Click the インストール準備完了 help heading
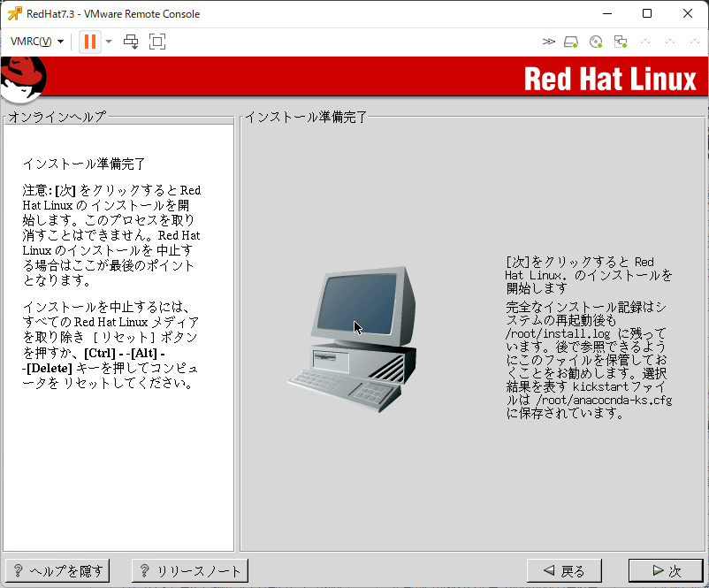Viewport: 709px width, 588px height. (x=84, y=164)
